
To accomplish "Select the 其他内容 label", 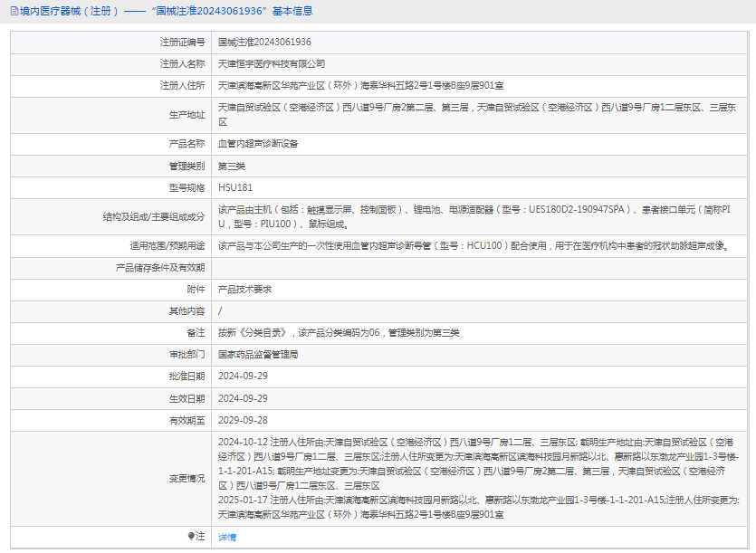I will 187,311.
